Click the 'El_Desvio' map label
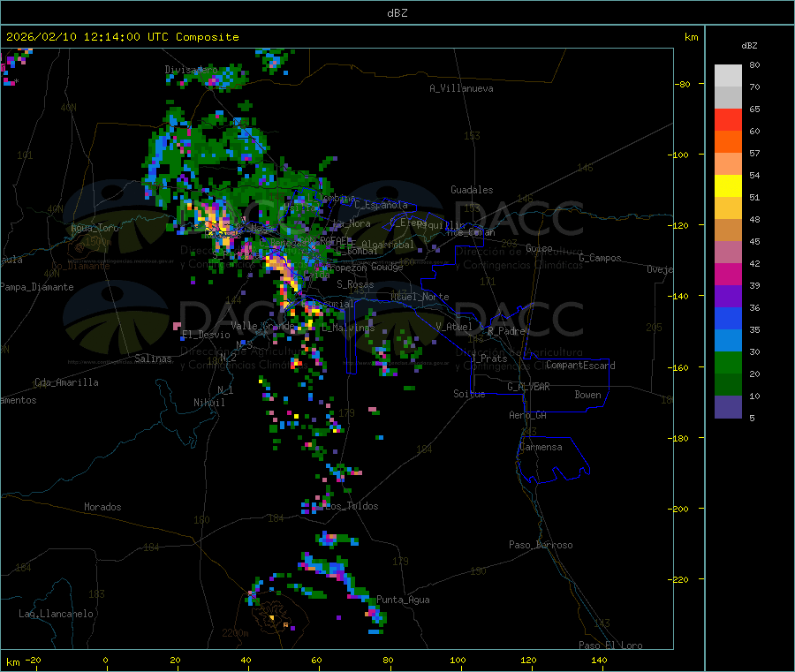795x672 pixels. pyautogui.click(x=206, y=335)
